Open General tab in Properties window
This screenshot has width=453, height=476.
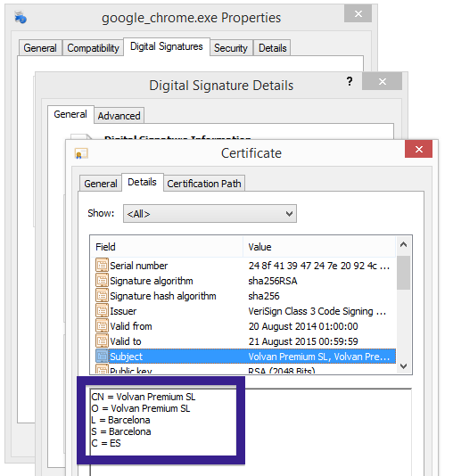click(40, 48)
